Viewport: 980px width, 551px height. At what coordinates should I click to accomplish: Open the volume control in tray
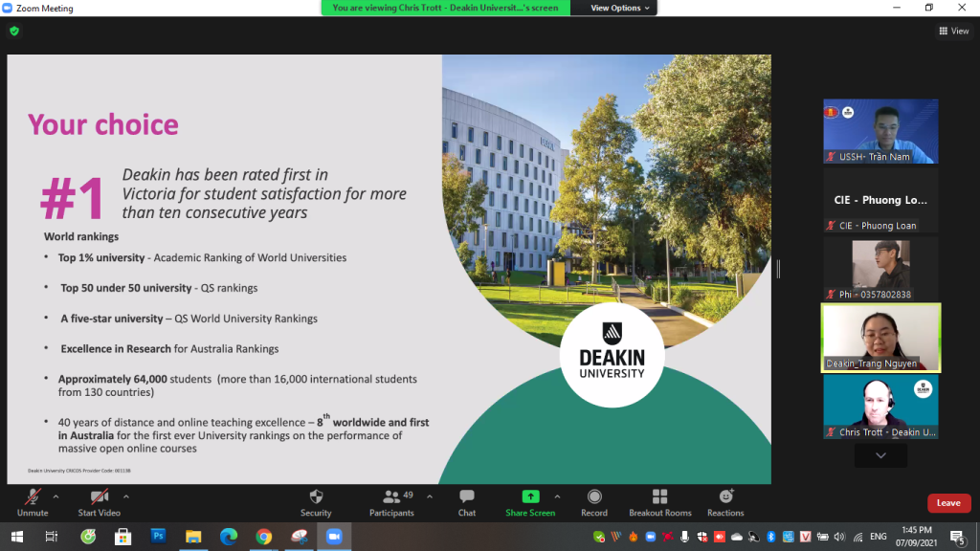(839, 537)
